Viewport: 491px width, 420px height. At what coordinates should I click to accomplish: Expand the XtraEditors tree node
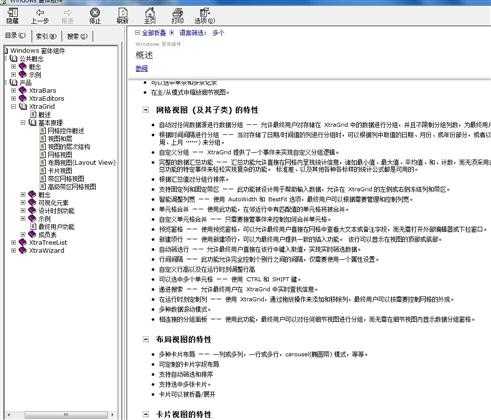click(x=13, y=98)
